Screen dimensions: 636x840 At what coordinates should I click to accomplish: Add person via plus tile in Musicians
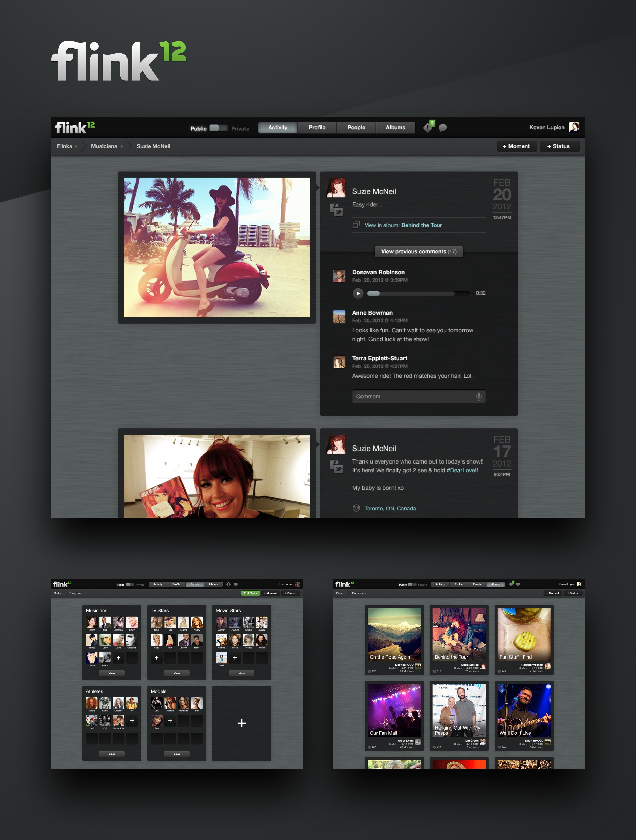point(118,658)
